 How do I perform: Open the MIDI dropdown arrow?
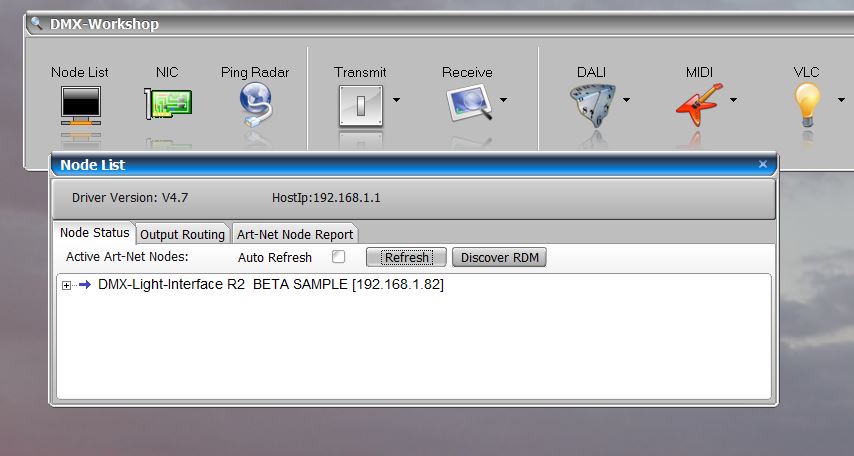[x=733, y=100]
